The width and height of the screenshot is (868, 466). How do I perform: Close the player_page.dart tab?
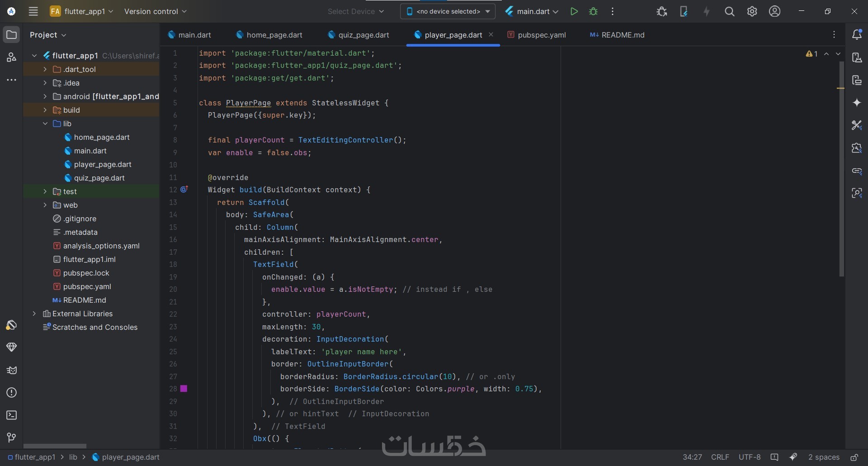[491, 34]
